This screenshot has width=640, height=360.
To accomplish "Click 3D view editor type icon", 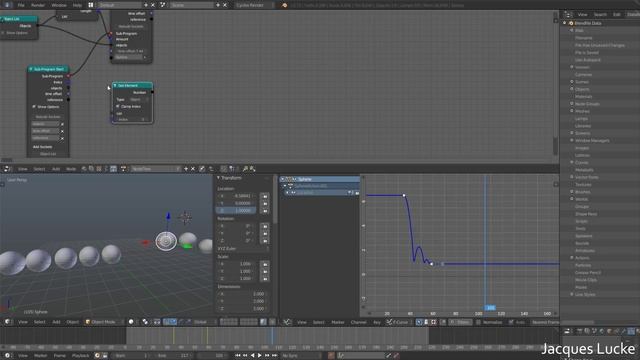I will pos(8,322).
